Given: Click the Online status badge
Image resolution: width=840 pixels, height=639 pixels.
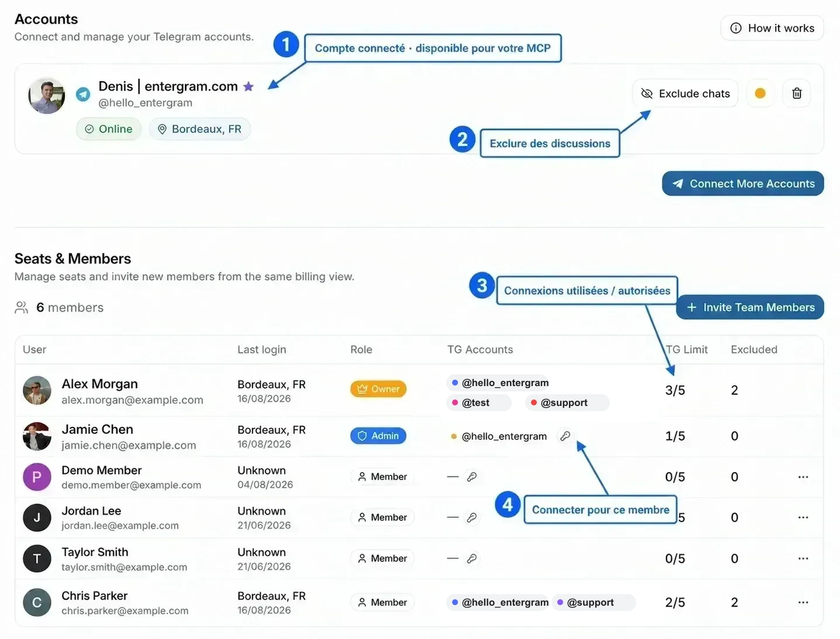Looking at the screenshot, I should point(109,129).
